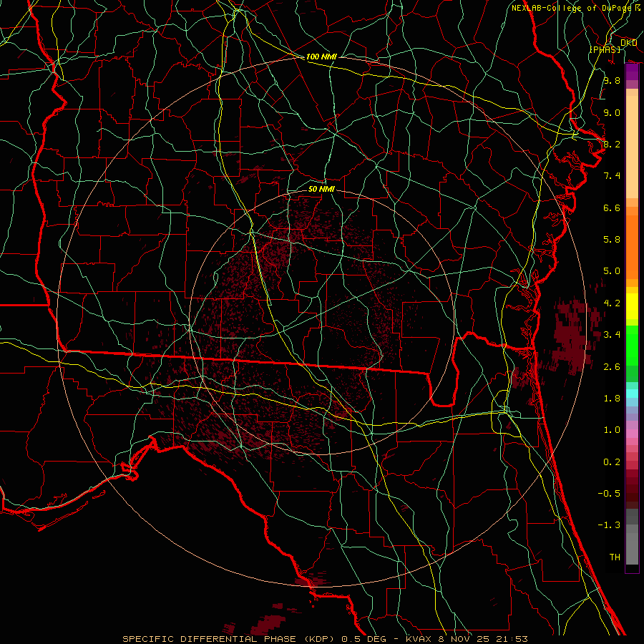The image size is (644, 644).
Task: Click the pink segment of the color bar
Action: point(632,434)
